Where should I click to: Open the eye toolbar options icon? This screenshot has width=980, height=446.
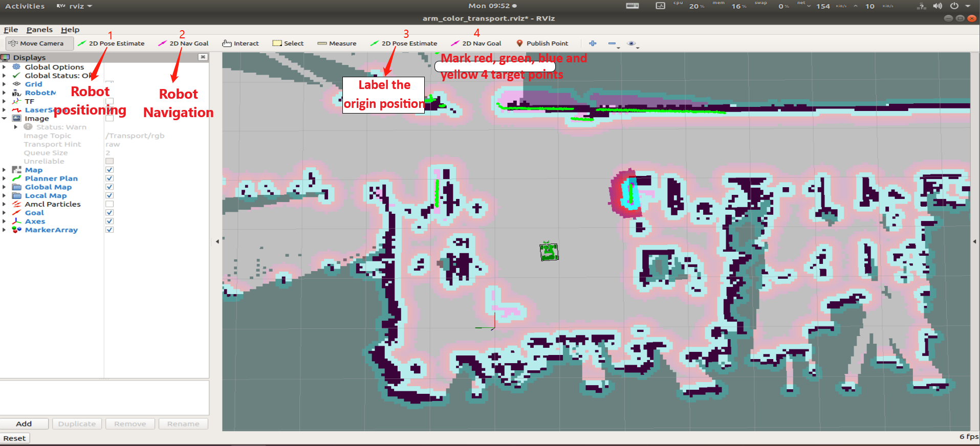(x=631, y=43)
